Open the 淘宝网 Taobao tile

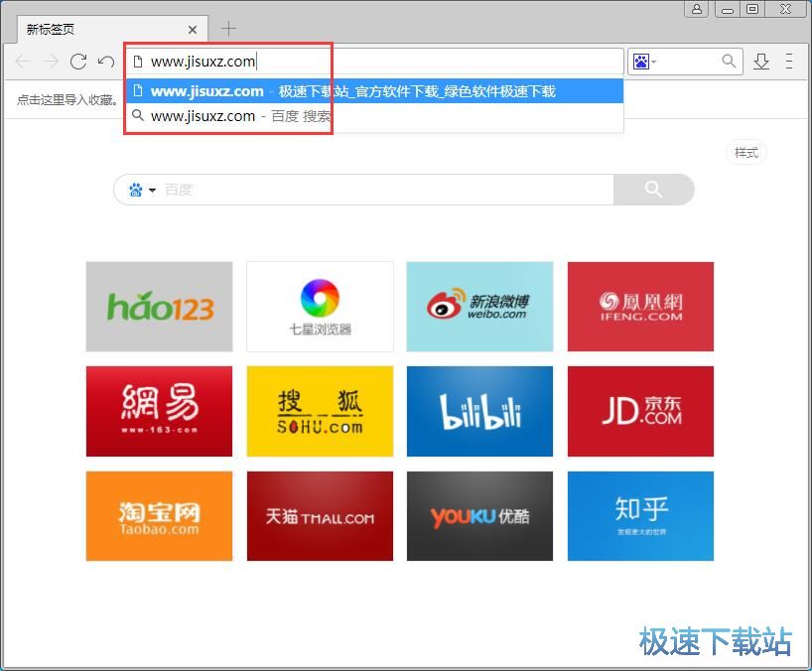point(160,516)
